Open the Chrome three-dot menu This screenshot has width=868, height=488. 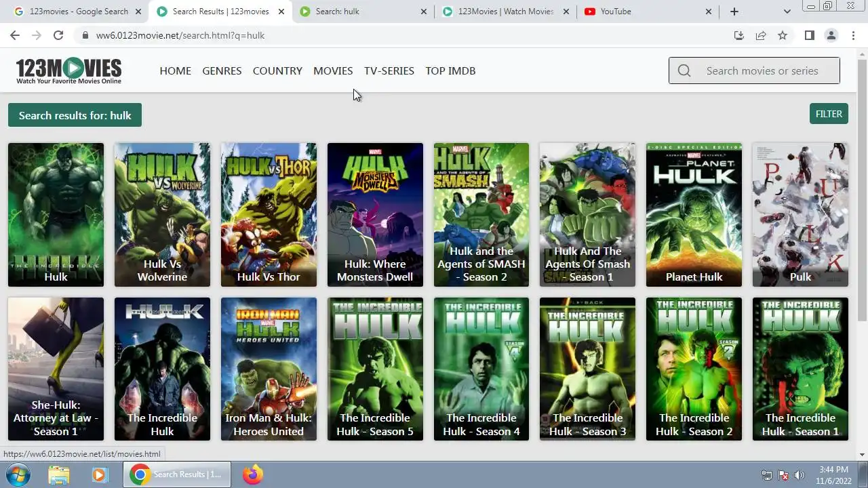[x=853, y=35]
